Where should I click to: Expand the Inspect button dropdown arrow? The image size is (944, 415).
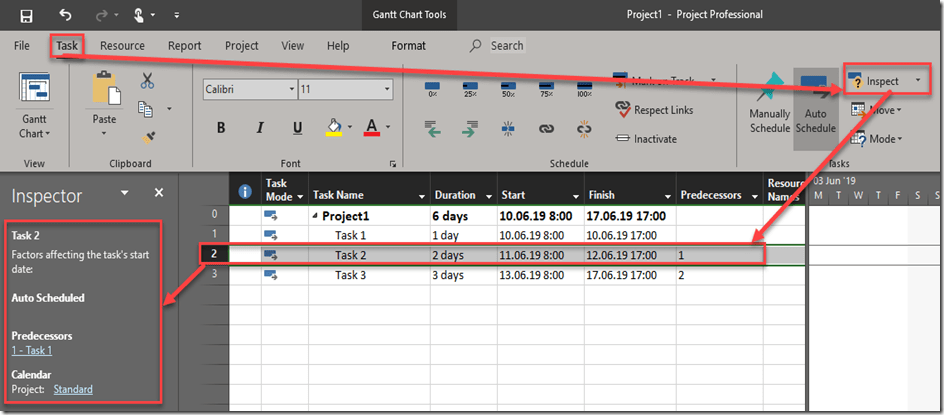[917, 81]
